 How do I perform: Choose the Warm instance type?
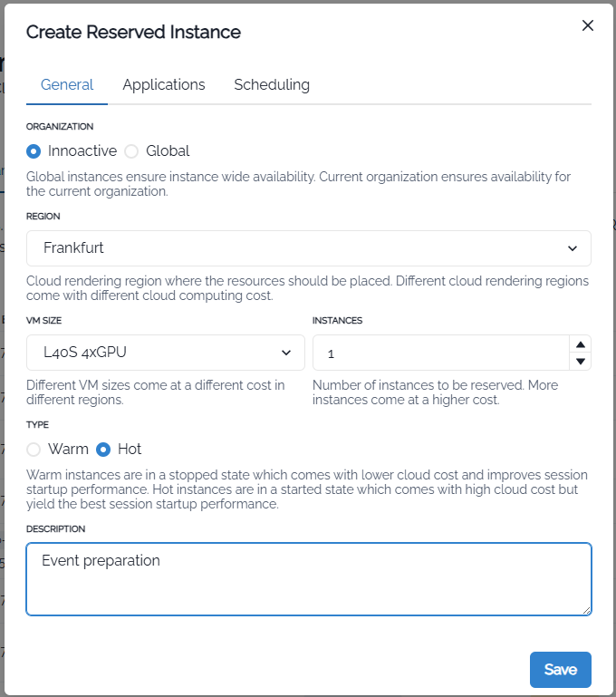[x=34, y=450]
